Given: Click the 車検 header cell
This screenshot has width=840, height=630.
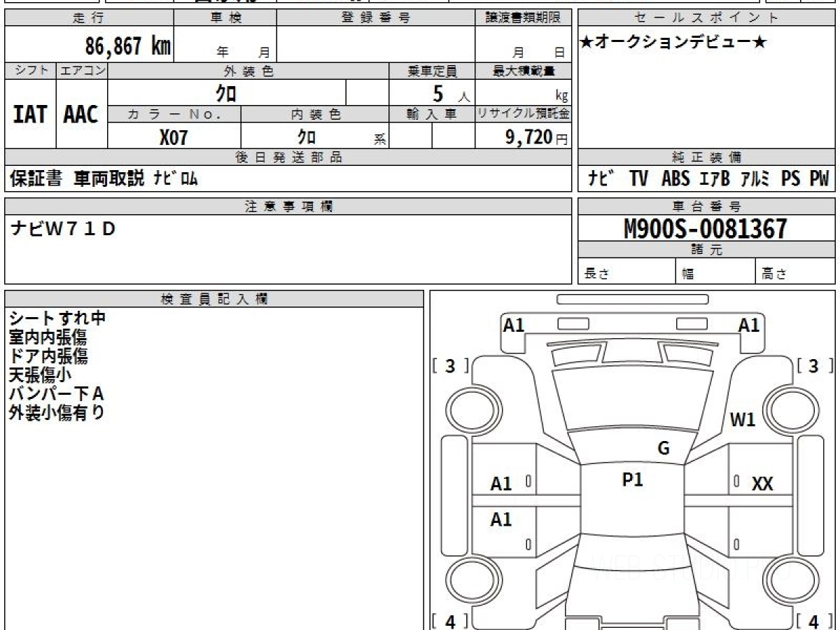Looking at the screenshot, I should 225,18.
